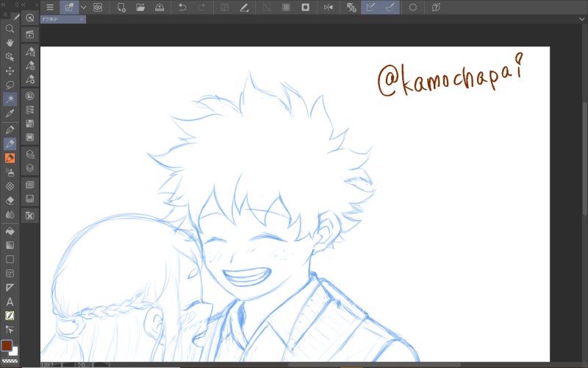Screen dimensions: 588x368
Task: Click the vertical canvas scrollbar
Action: 584,159
